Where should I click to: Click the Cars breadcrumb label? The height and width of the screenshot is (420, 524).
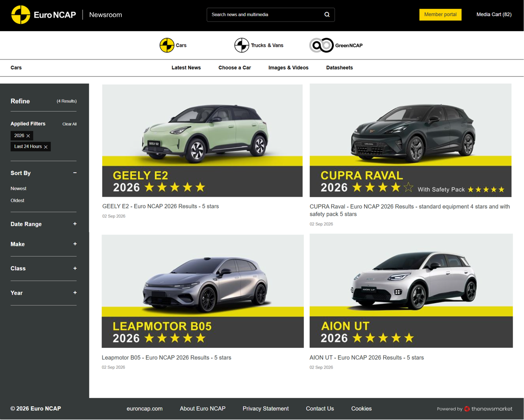coord(16,68)
